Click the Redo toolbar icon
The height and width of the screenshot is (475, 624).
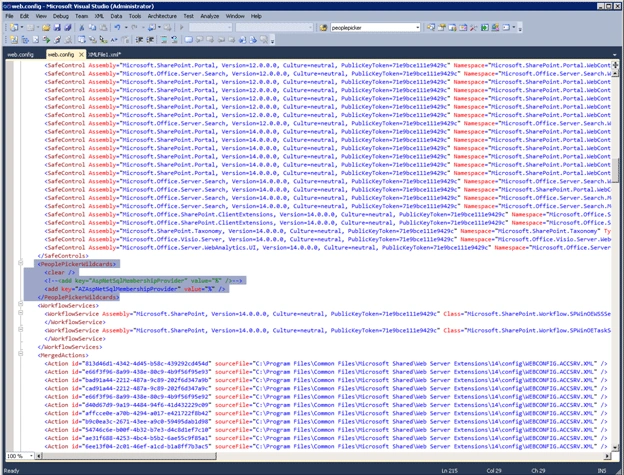click(x=134, y=27)
